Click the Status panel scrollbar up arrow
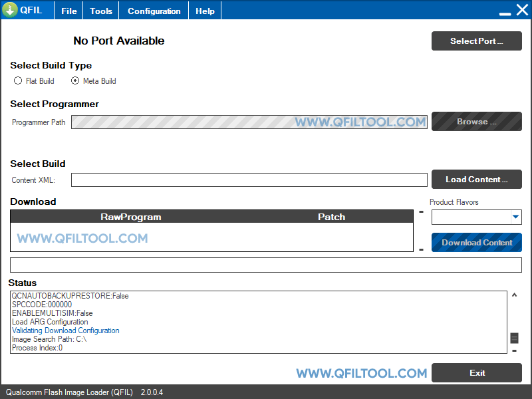This screenshot has width=532, height=399. click(x=514, y=295)
